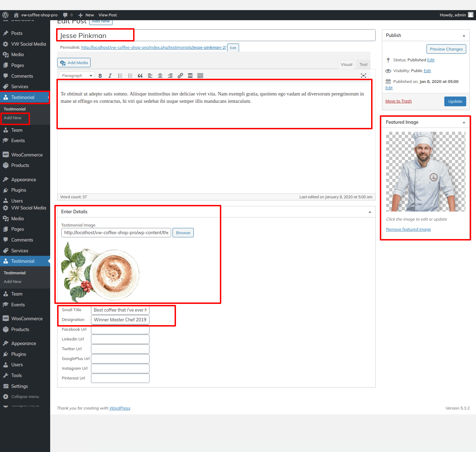Insert Read More tag
Viewport: 476px width, 452px height.
[x=190, y=76]
